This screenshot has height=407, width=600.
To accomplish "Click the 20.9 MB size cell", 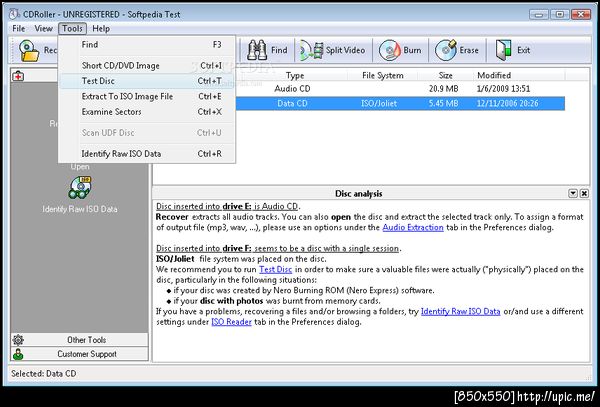I will point(443,89).
